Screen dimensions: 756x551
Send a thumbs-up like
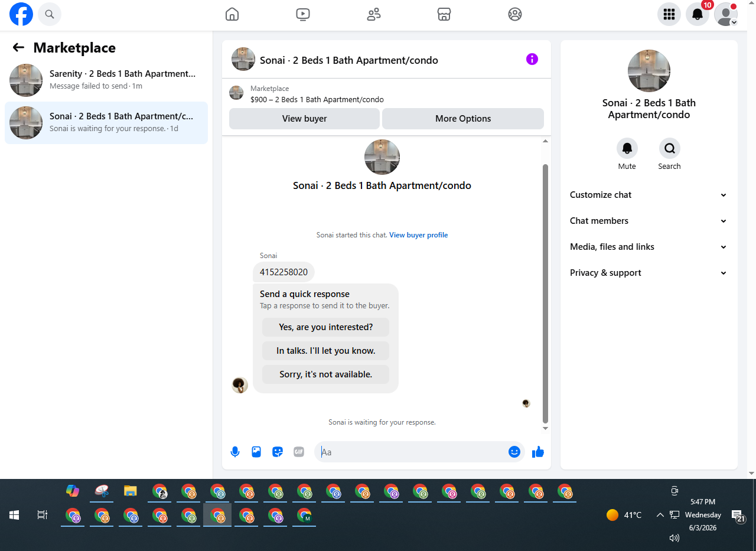pyautogui.click(x=537, y=452)
